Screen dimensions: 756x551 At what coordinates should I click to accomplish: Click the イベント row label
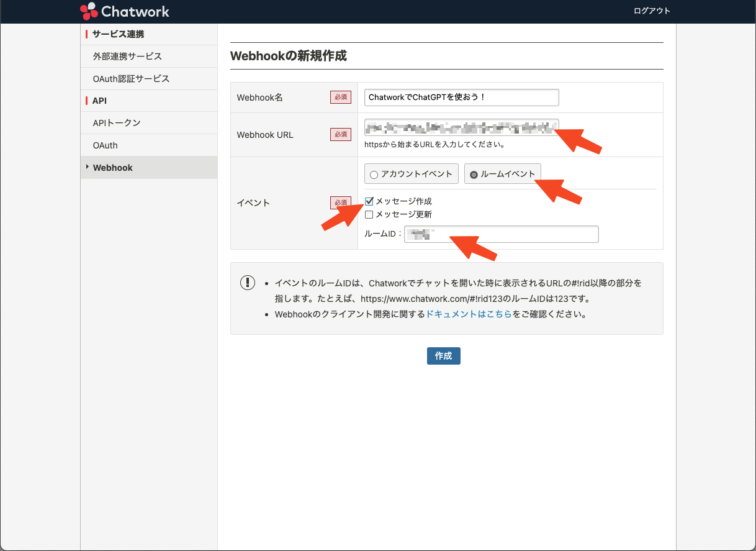point(253,203)
